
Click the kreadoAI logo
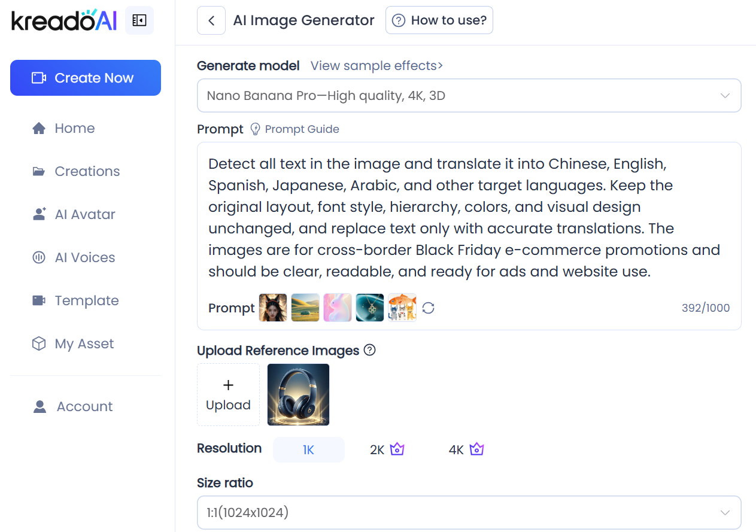(64, 20)
